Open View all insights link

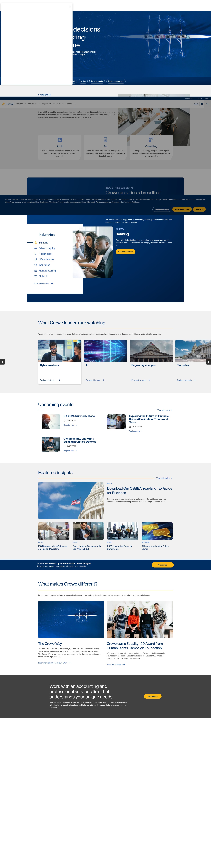tap(164, 478)
